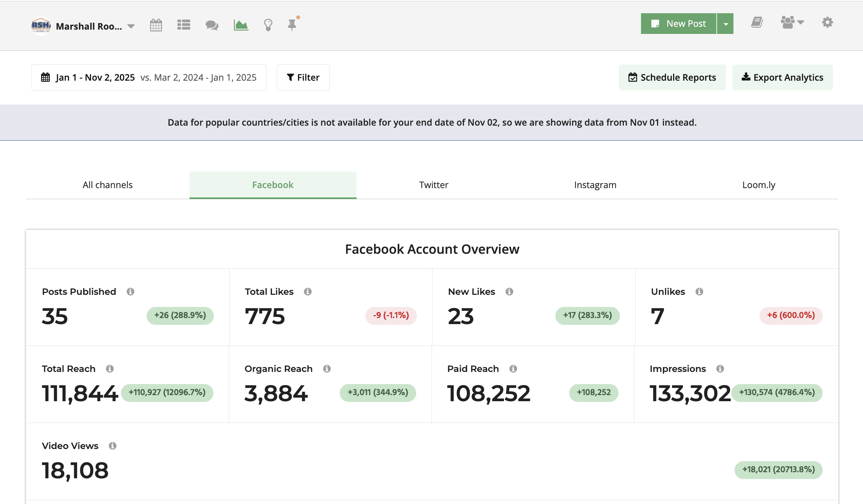Click the pushpin notifications icon
Viewport: 863px width, 504px height.
292,25
